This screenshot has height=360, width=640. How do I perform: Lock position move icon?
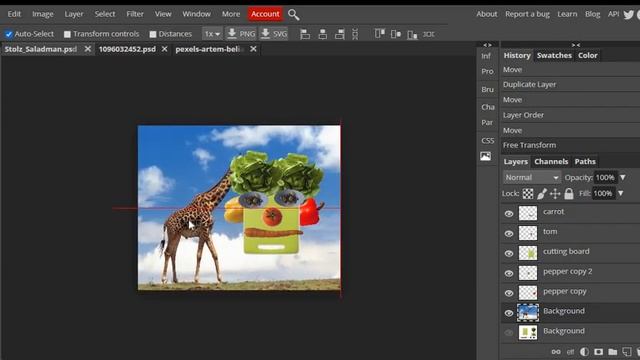(555, 193)
